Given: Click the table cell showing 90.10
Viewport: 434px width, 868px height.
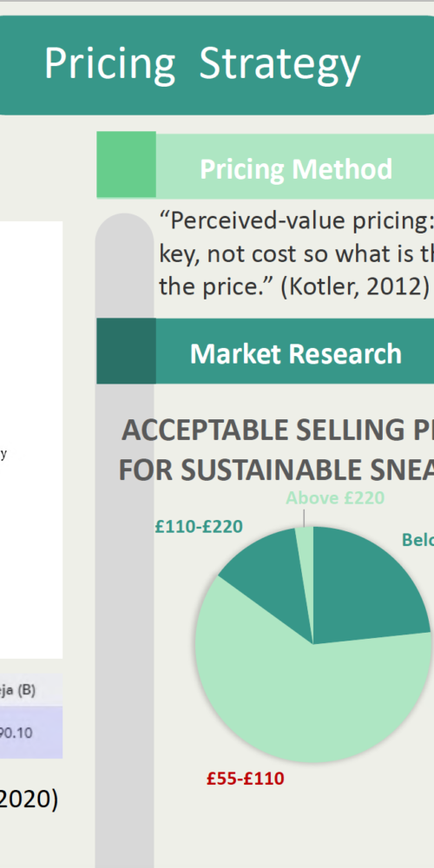Looking at the screenshot, I should pyautogui.click(x=16, y=733).
